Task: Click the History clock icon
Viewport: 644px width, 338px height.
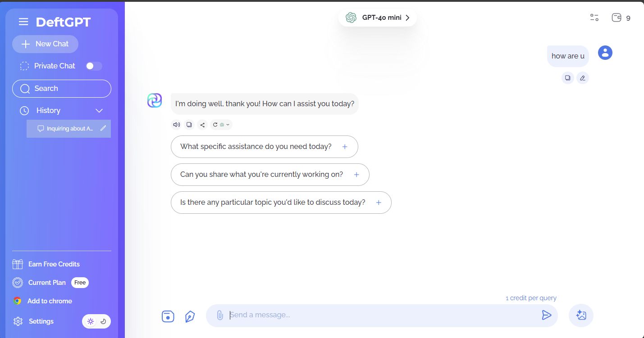Action: (24, 111)
